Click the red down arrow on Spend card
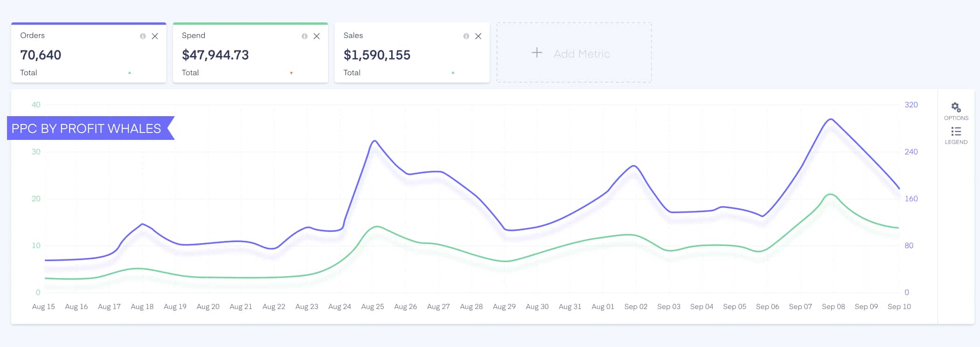The width and height of the screenshot is (980, 347). (x=291, y=73)
